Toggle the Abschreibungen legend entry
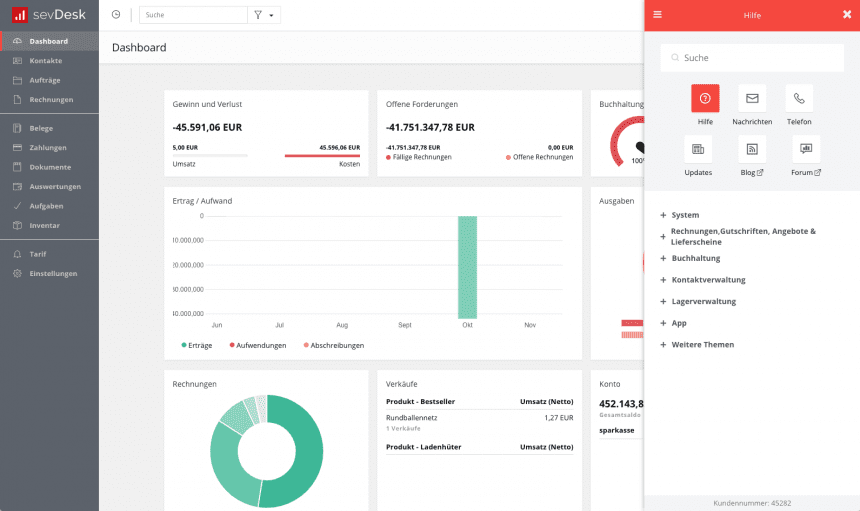This screenshot has width=860, height=511. pos(334,345)
